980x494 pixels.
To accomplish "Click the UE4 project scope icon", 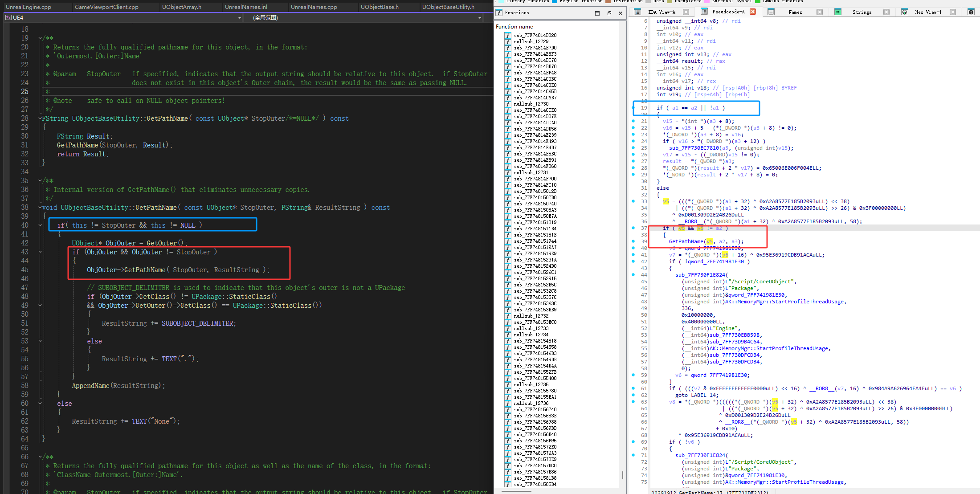I will click(8, 18).
